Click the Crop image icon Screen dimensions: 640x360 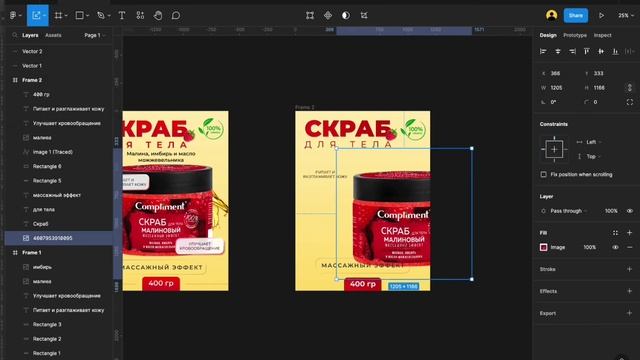pos(364,16)
